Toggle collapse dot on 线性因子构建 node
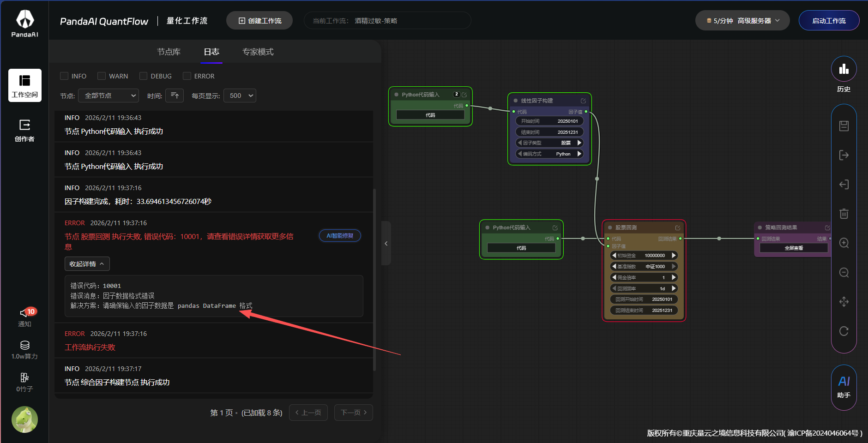Viewport: 868px width, 443px height. [516, 101]
